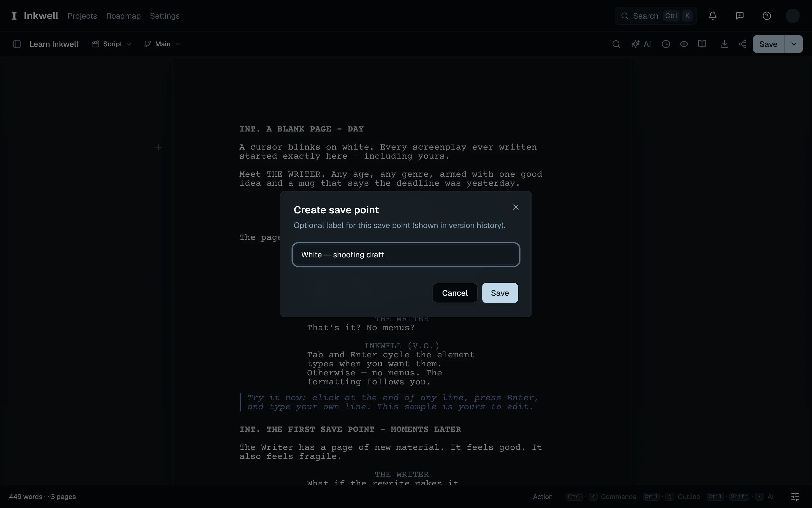This screenshot has width=812, height=508.
Task: Click the Inkwell brand name
Action: 41,16
